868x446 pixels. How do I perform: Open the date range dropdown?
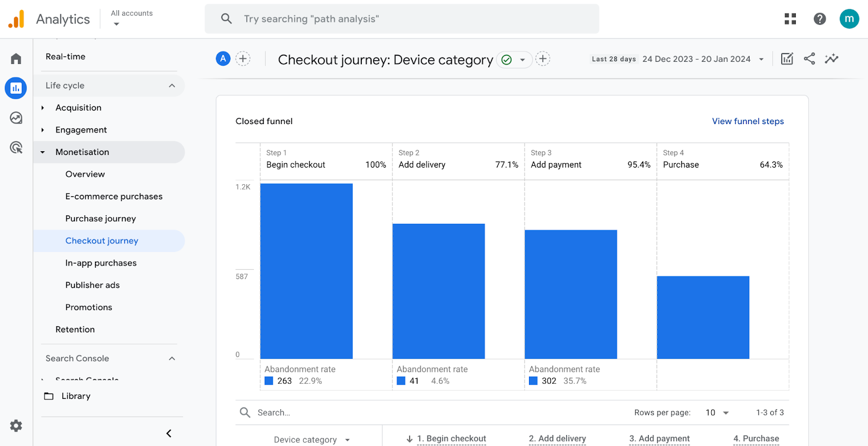761,59
